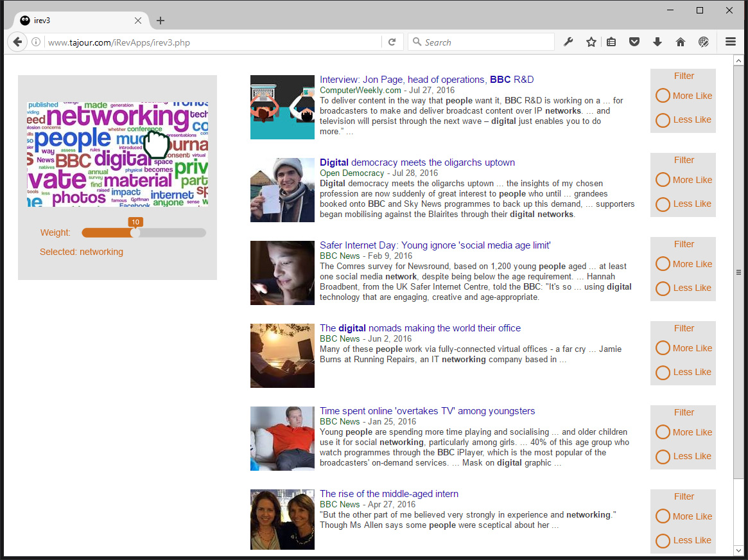The image size is (748, 560).
Task: Click the Time spent online thumbnail
Action: [283, 439]
